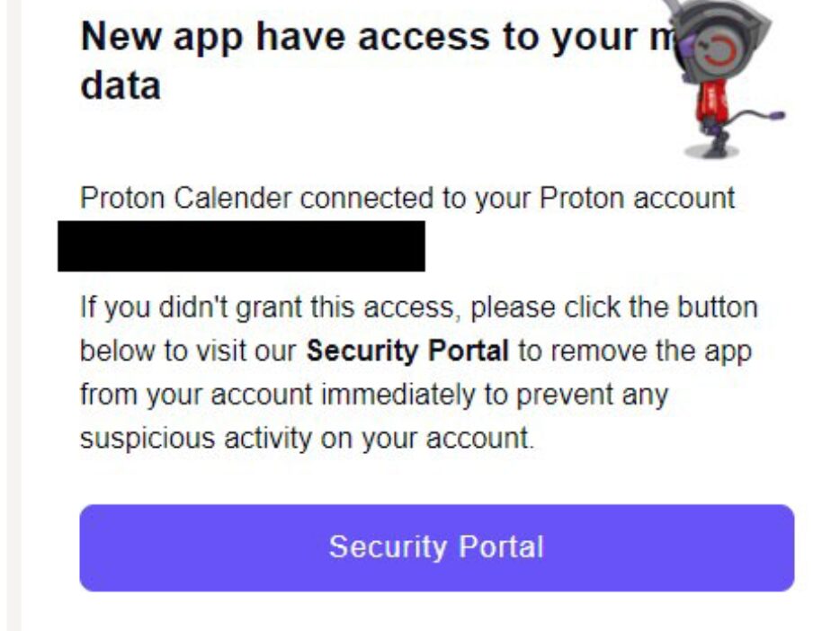Click the words "Proton account" in first sentence

coord(637,199)
